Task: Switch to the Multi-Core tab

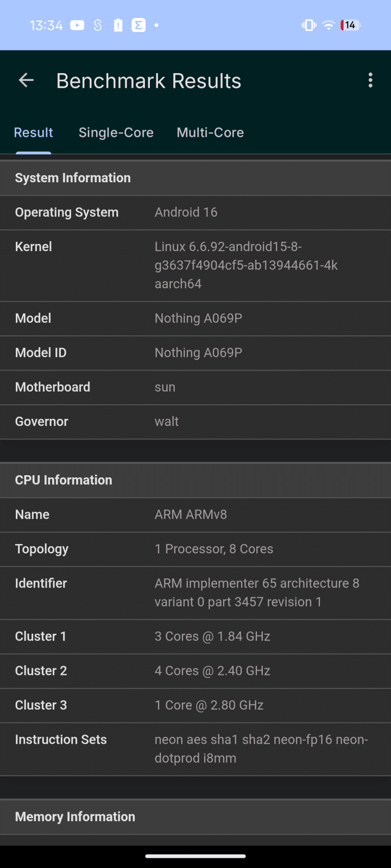Action: pyautogui.click(x=210, y=132)
